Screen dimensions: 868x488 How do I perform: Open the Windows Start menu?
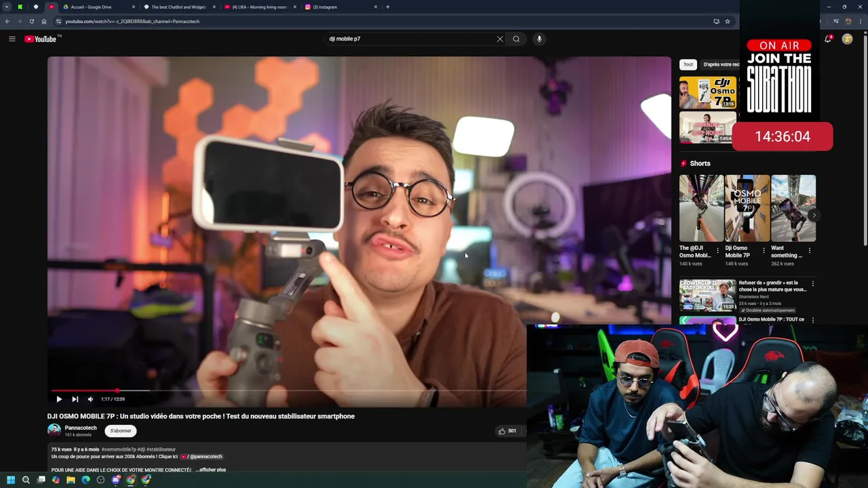point(11,480)
